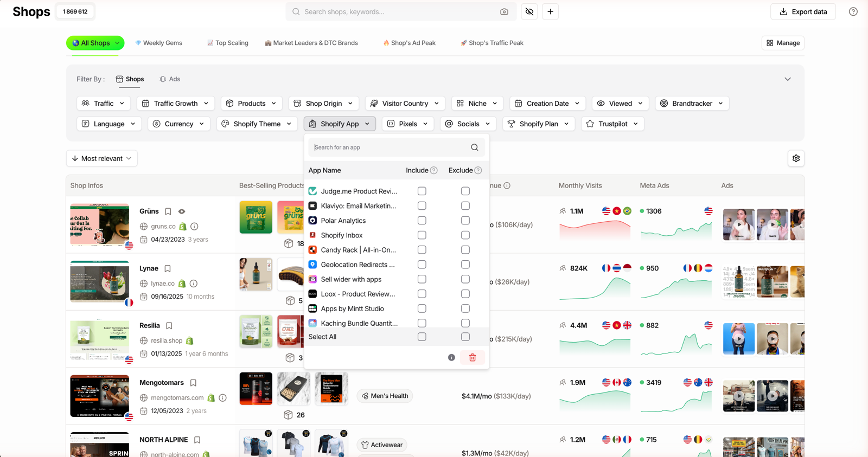868x457 pixels.
Task: Include Loox Product Reviews app
Action: pyautogui.click(x=422, y=294)
